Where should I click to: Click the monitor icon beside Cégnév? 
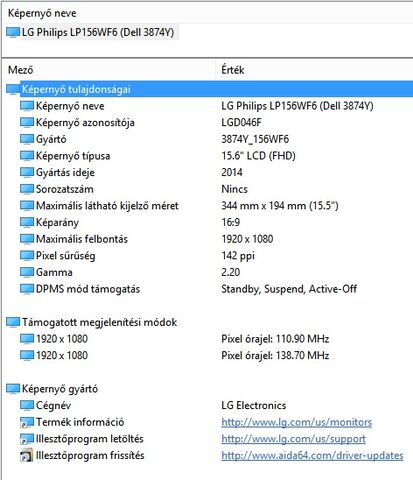pos(27,406)
